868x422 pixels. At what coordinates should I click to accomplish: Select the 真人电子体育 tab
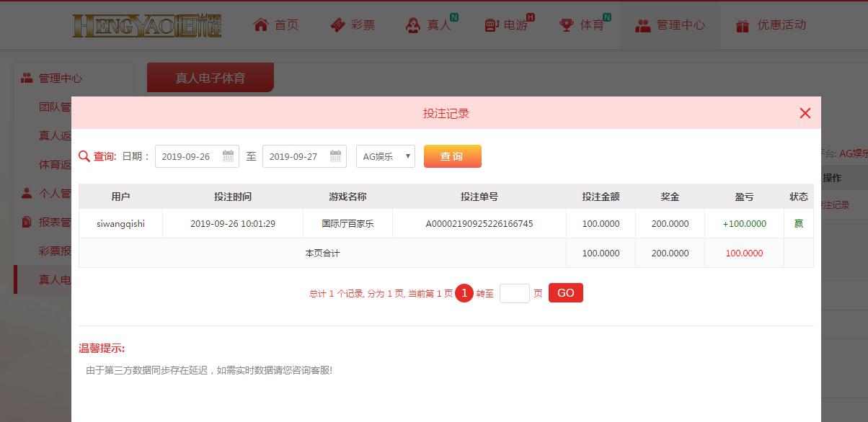211,78
